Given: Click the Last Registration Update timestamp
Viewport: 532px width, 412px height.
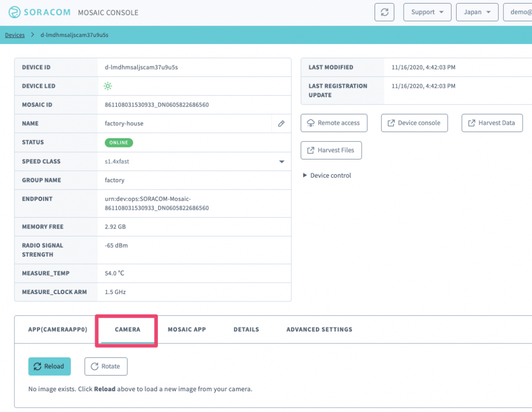Looking at the screenshot, I should pos(423,86).
